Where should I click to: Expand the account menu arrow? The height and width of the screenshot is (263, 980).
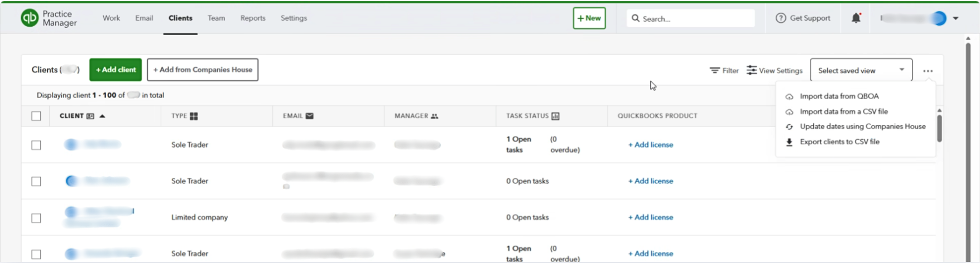tap(955, 18)
